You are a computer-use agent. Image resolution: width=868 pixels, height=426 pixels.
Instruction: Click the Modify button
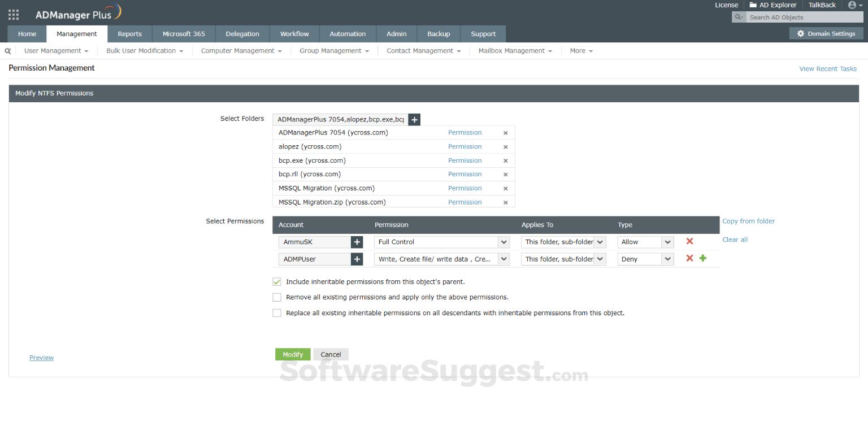coord(293,354)
